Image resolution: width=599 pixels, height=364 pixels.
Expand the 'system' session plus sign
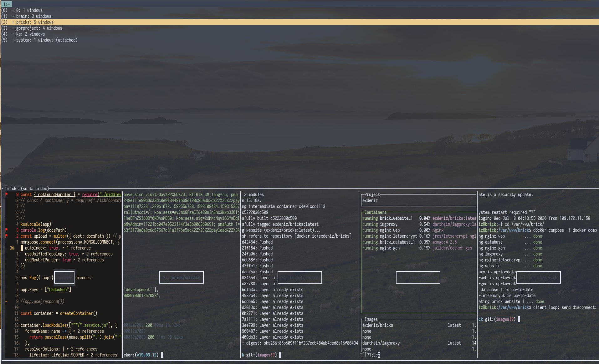13,40
